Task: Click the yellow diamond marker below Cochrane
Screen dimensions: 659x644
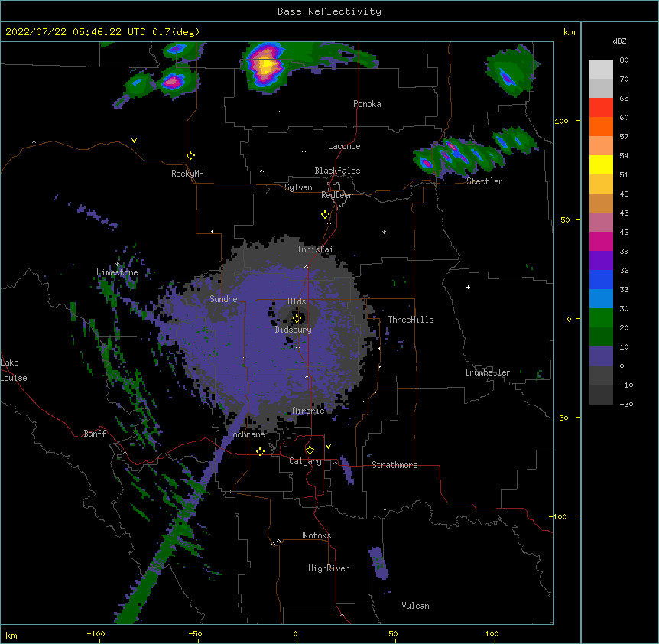Action: [260, 451]
